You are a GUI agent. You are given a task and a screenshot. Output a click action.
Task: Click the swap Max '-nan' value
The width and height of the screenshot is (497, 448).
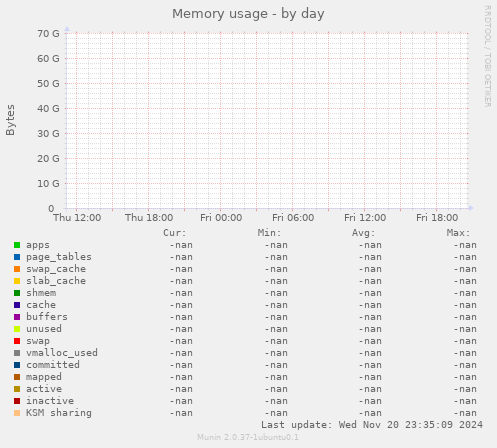click(x=465, y=341)
